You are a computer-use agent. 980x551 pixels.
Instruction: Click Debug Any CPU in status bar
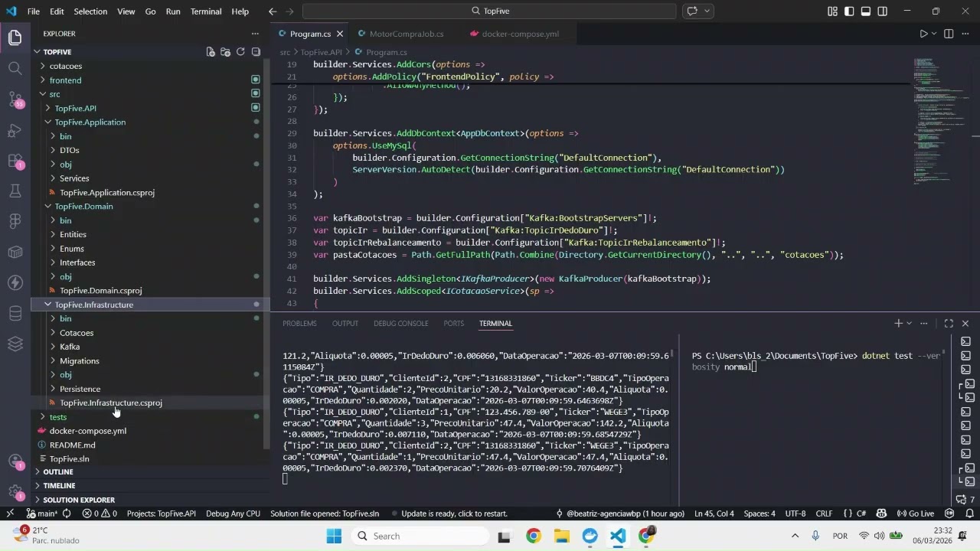coord(233,514)
